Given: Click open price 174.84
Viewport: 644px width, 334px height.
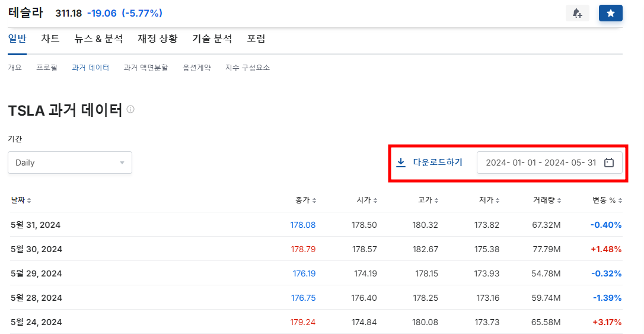Looking at the screenshot, I should (x=364, y=322).
